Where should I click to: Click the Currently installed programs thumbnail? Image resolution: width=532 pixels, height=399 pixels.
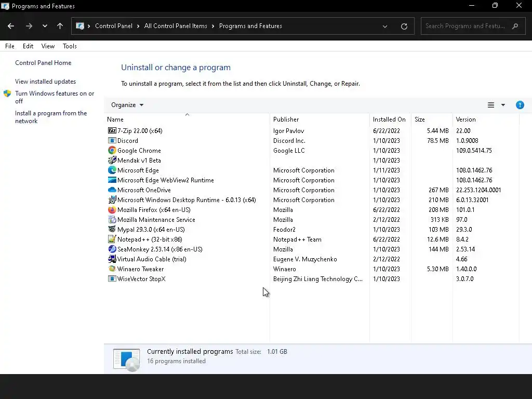coord(127,360)
